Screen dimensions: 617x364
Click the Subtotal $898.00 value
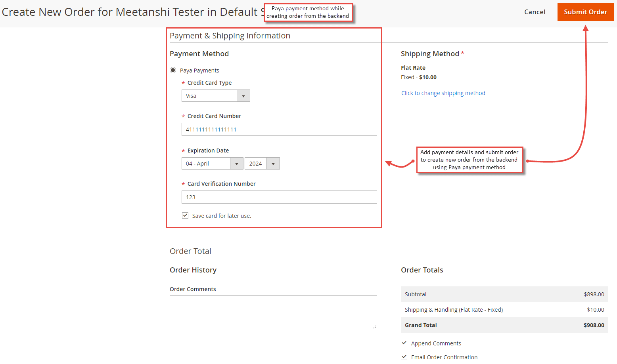click(x=594, y=294)
